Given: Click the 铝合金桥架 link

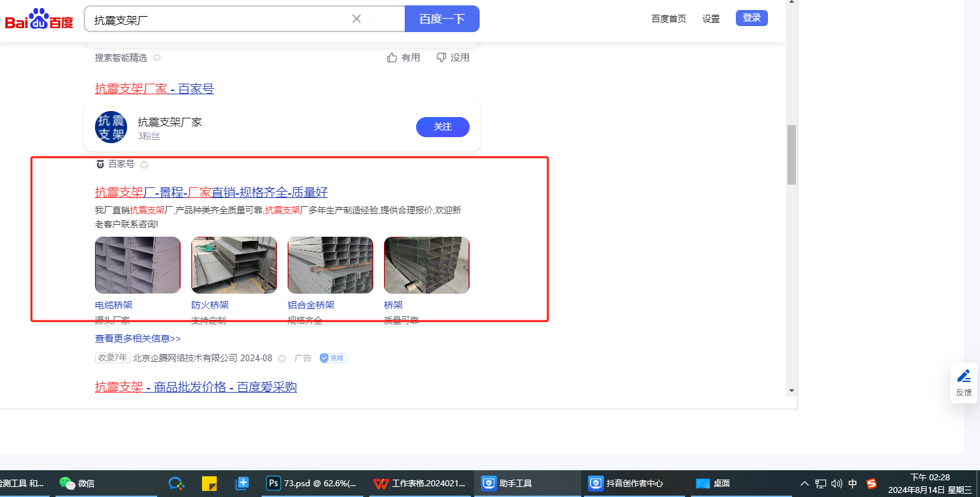Looking at the screenshot, I should [x=311, y=305].
